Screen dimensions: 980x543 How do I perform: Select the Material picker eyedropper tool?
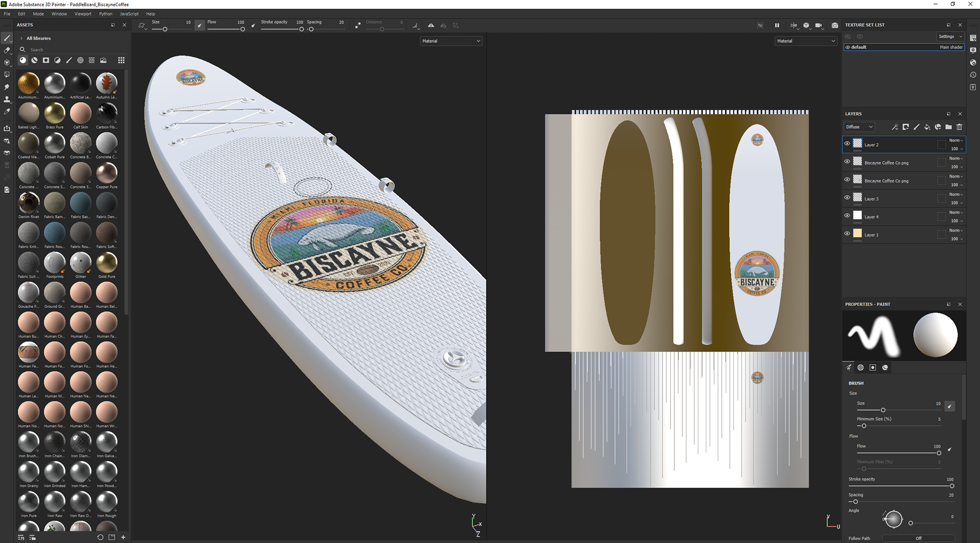7,111
